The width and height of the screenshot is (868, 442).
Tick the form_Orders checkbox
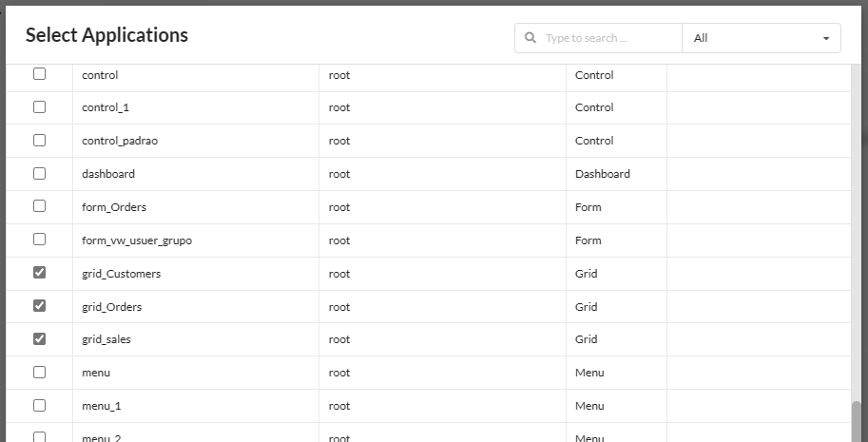[40, 206]
